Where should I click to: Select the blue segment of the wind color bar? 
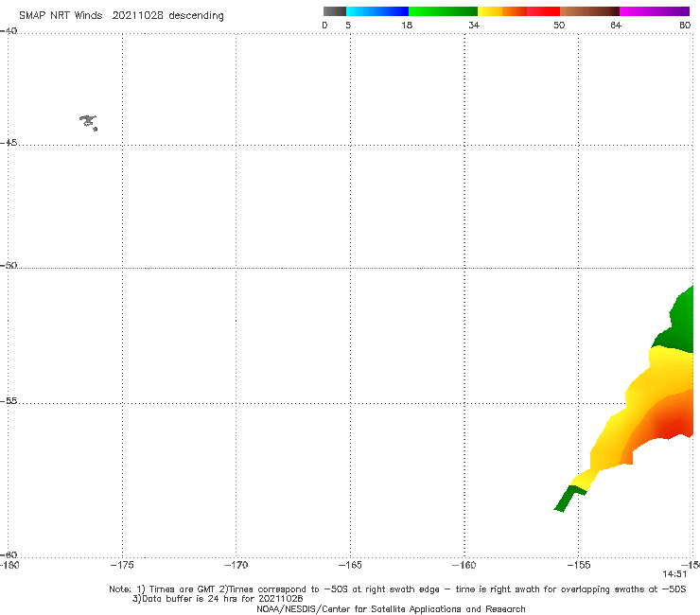(377, 11)
